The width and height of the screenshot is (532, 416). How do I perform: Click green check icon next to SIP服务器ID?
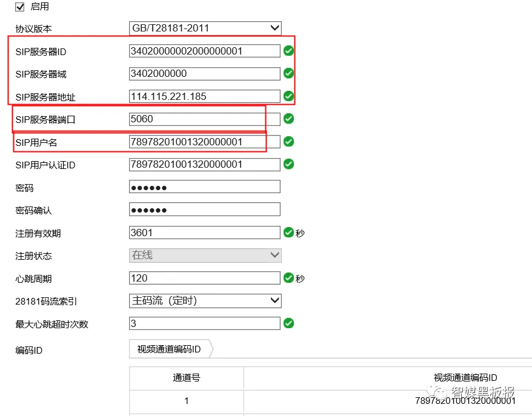click(289, 51)
